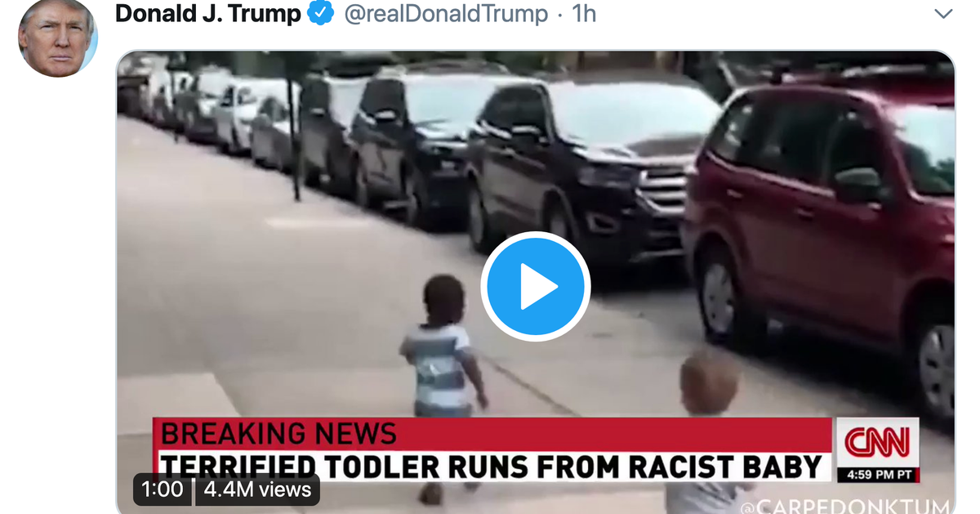This screenshot has width=980, height=514.
Task: Click the CNN logo in the video
Action: pos(877,442)
